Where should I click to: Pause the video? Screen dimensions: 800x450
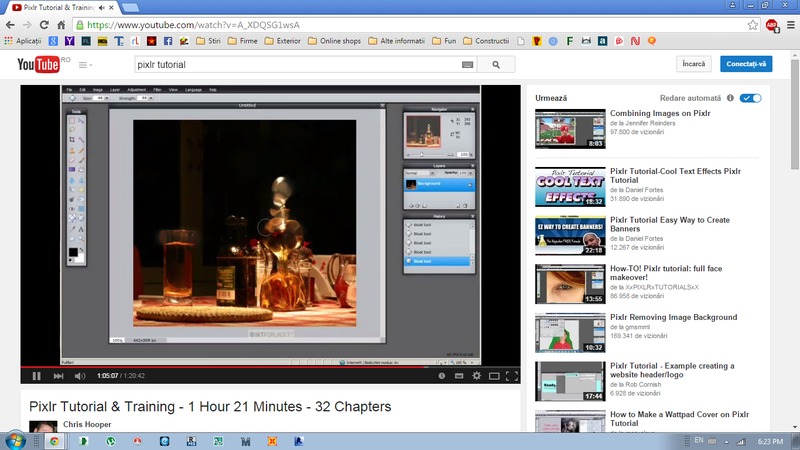(36, 376)
